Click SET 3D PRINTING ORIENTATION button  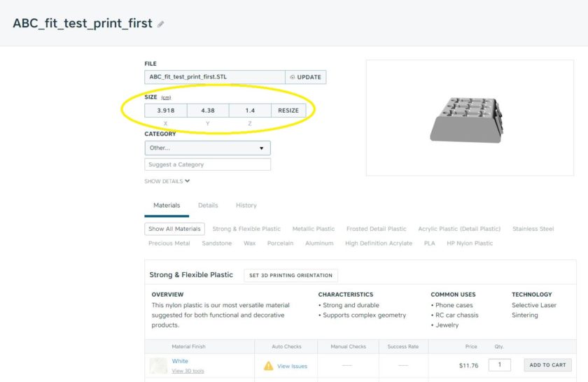290,276
